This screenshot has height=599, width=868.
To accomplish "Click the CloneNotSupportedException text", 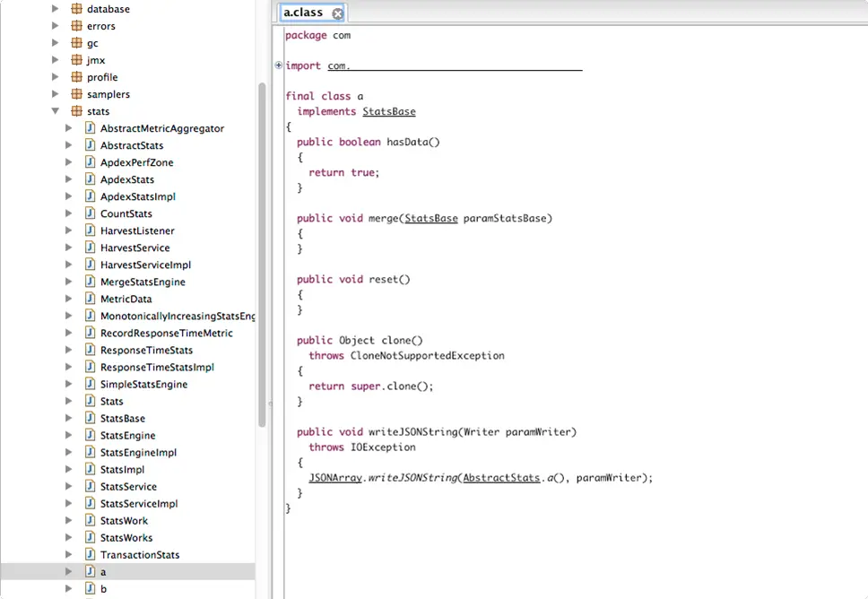I will pos(428,355).
